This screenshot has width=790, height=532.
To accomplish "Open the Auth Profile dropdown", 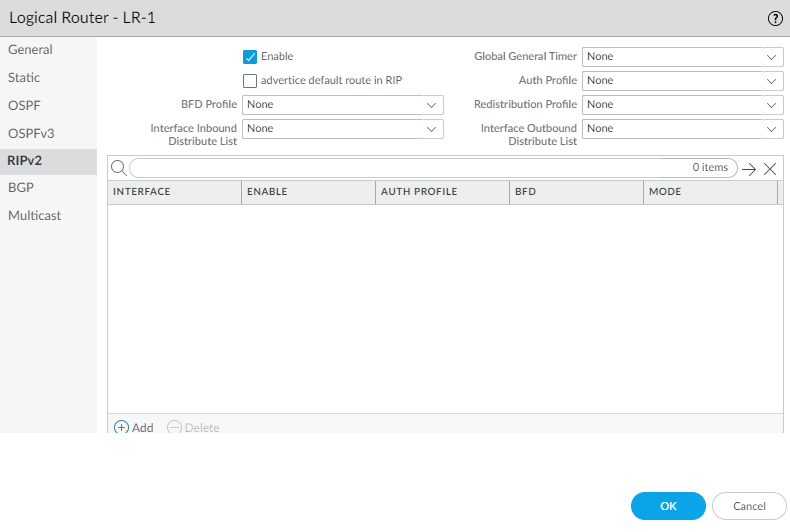I will point(682,80).
